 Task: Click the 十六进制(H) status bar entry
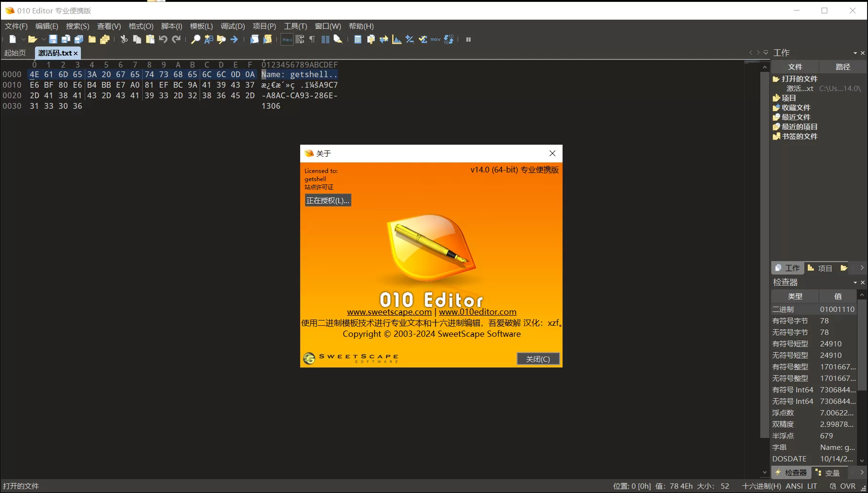tap(761, 486)
